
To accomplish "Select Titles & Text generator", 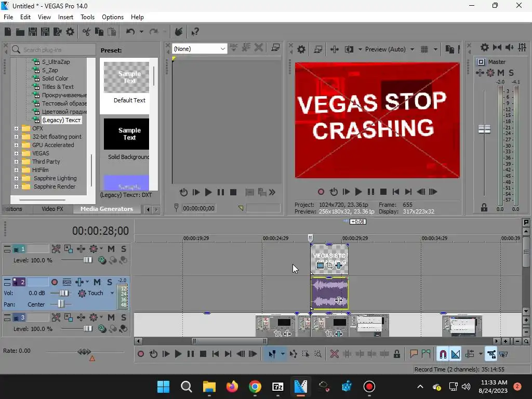I will (x=58, y=87).
